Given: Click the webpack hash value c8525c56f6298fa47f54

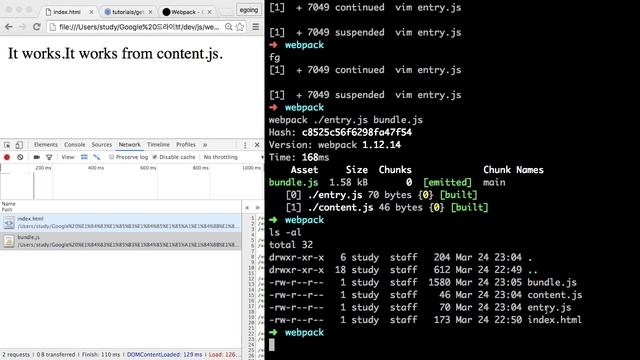Looking at the screenshot, I should tap(357, 133).
